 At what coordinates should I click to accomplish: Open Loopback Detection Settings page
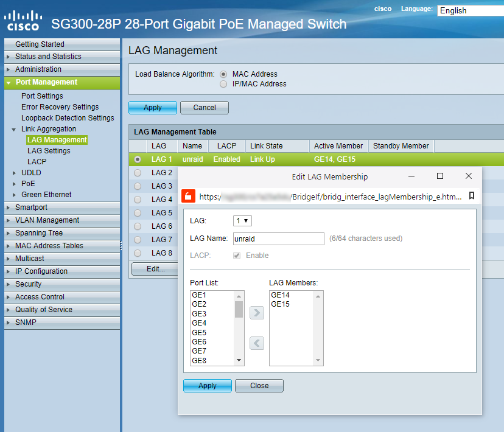pos(68,118)
